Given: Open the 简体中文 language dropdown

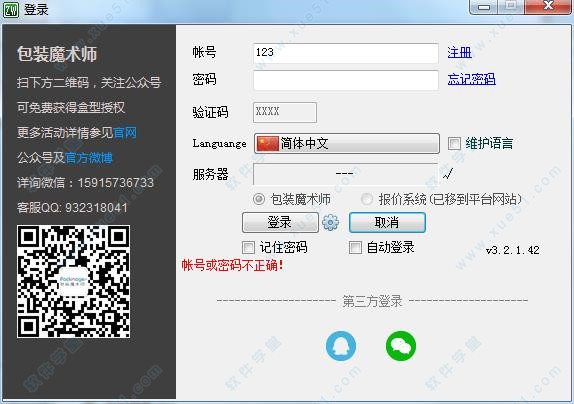Looking at the screenshot, I should point(347,143).
